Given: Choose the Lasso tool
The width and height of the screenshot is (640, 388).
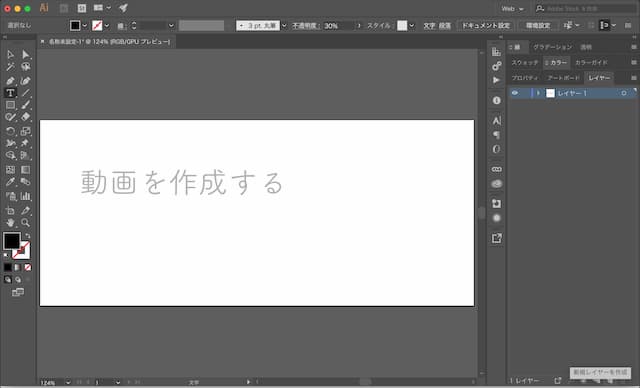Looking at the screenshot, I should (x=26, y=67).
